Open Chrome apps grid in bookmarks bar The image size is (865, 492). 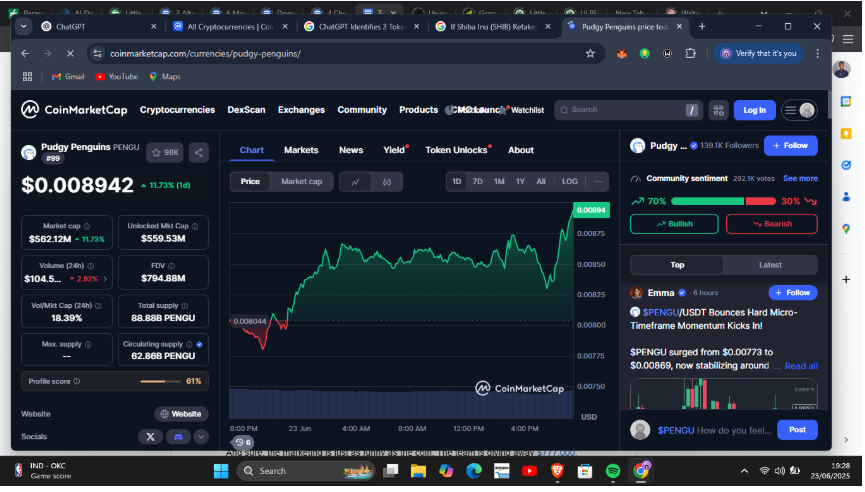pyautogui.click(x=28, y=77)
